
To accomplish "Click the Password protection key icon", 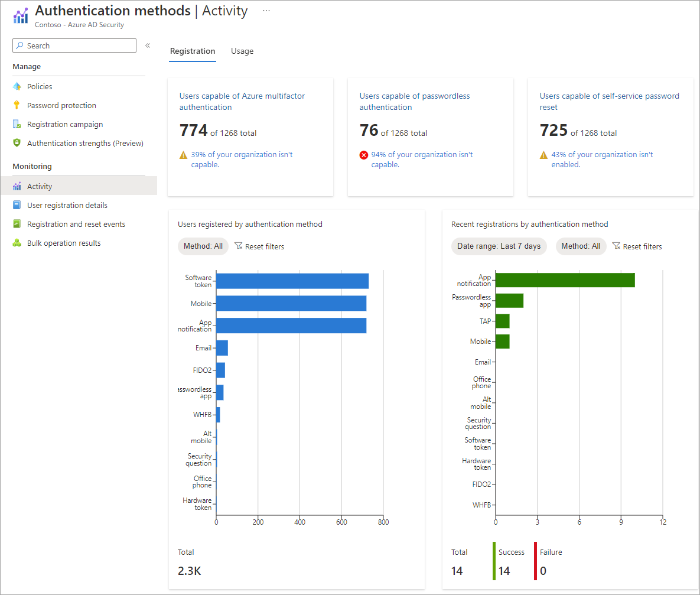I will click(x=17, y=105).
